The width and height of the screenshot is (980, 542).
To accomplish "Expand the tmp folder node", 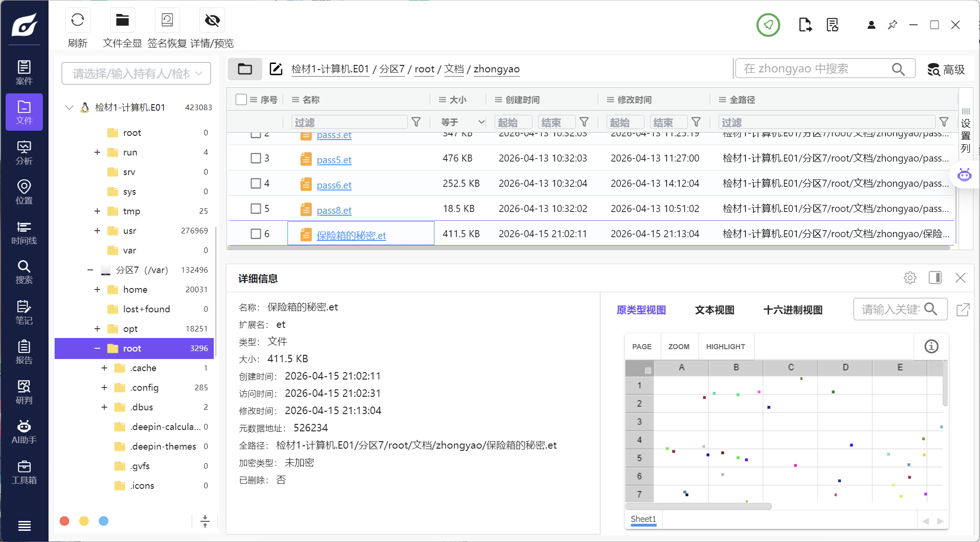I will tap(97, 211).
